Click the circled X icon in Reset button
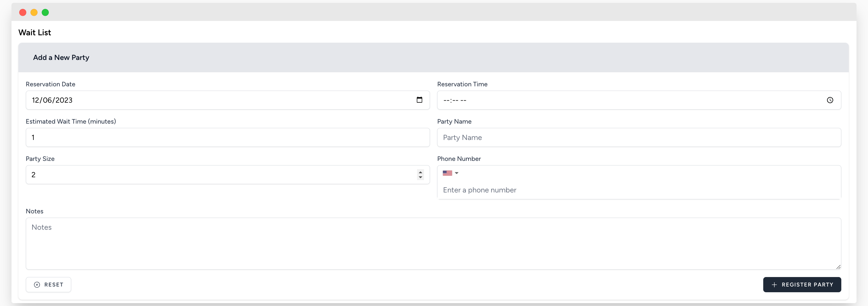 [37, 284]
